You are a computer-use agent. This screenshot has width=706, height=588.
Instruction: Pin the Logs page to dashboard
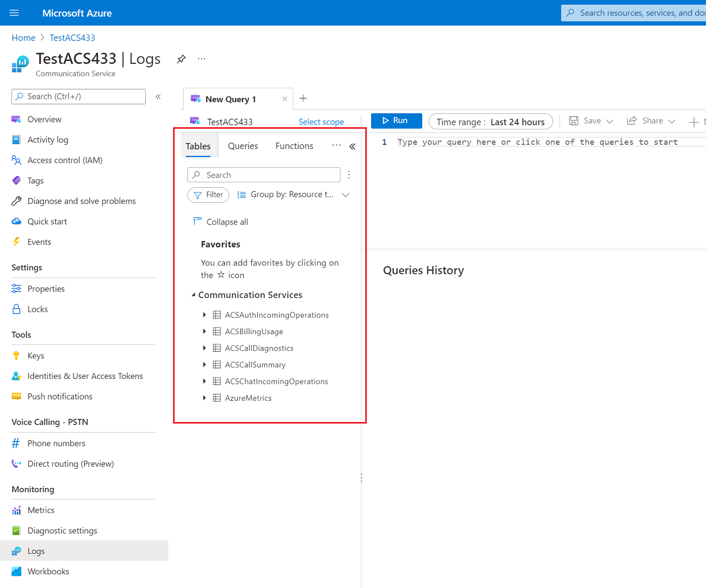tap(181, 59)
